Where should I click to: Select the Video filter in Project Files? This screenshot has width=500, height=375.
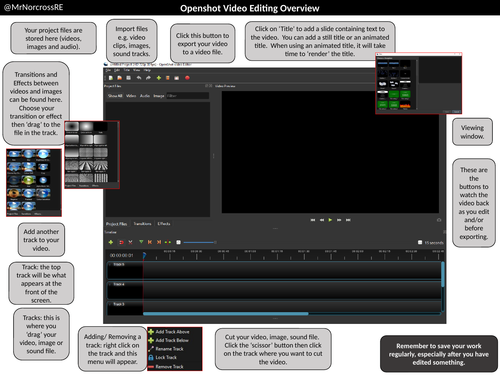coord(131,96)
